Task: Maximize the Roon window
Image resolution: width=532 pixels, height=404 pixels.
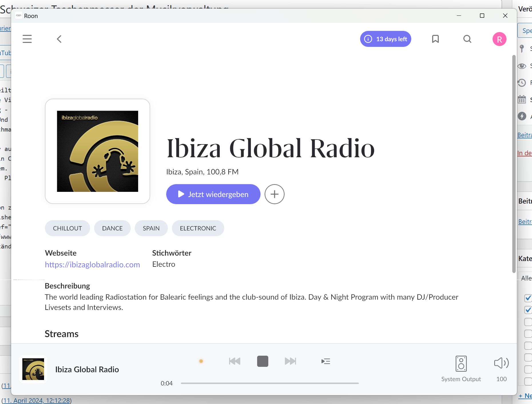Action: pyautogui.click(x=482, y=15)
